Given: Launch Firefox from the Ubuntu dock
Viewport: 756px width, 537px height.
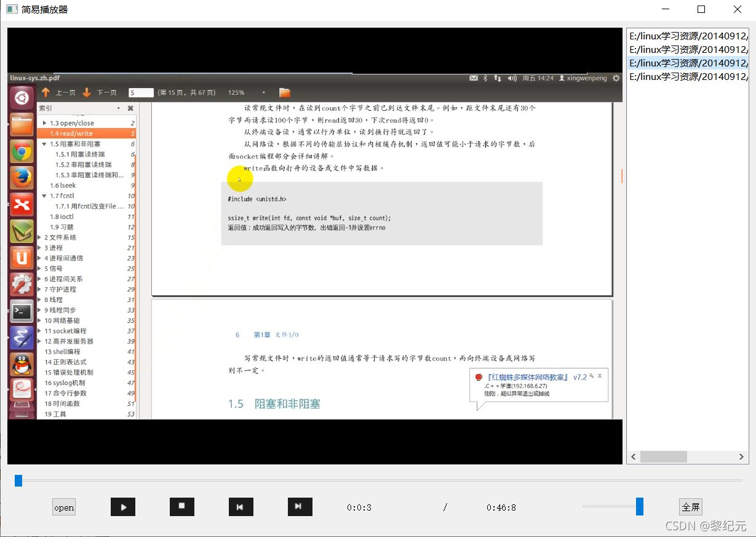Looking at the screenshot, I should point(22,178).
